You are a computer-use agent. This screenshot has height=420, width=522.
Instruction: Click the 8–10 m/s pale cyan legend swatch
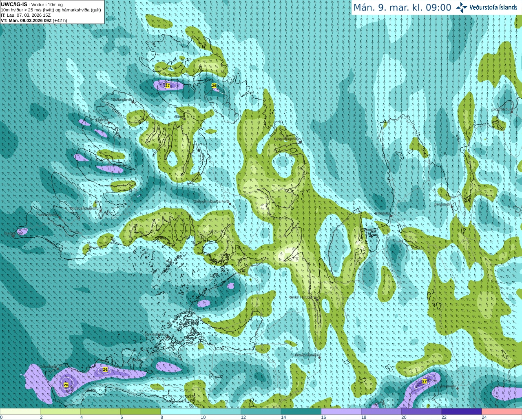(181, 412)
